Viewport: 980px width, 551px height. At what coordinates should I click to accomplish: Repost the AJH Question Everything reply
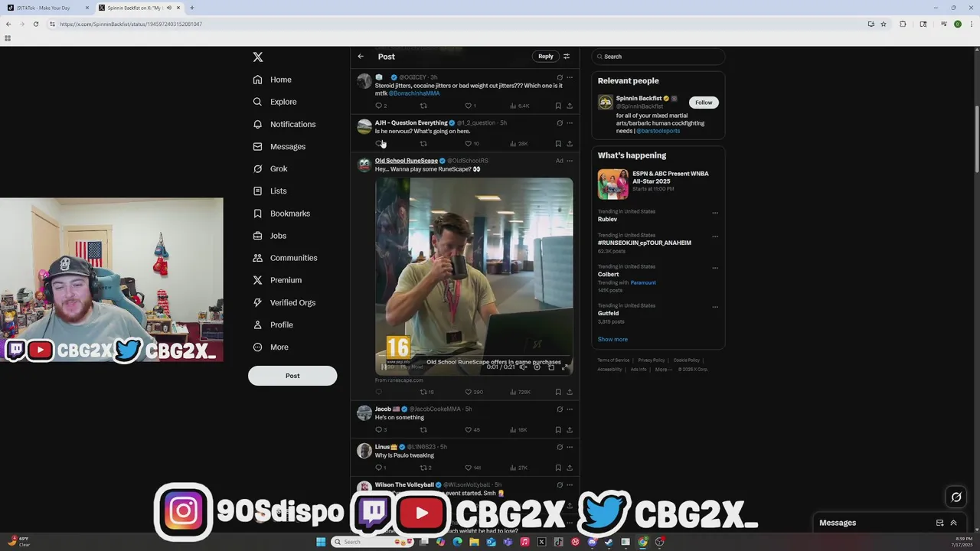tap(423, 144)
